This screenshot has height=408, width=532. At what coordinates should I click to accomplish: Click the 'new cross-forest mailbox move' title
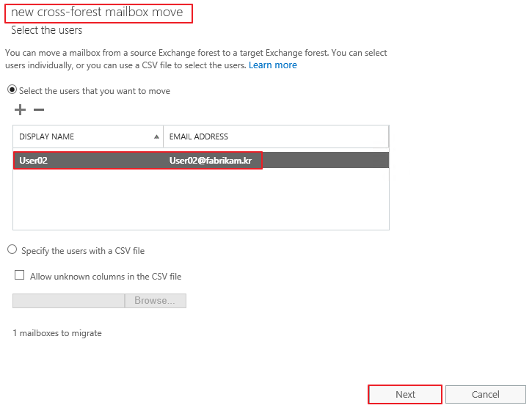tap(97, 12)
